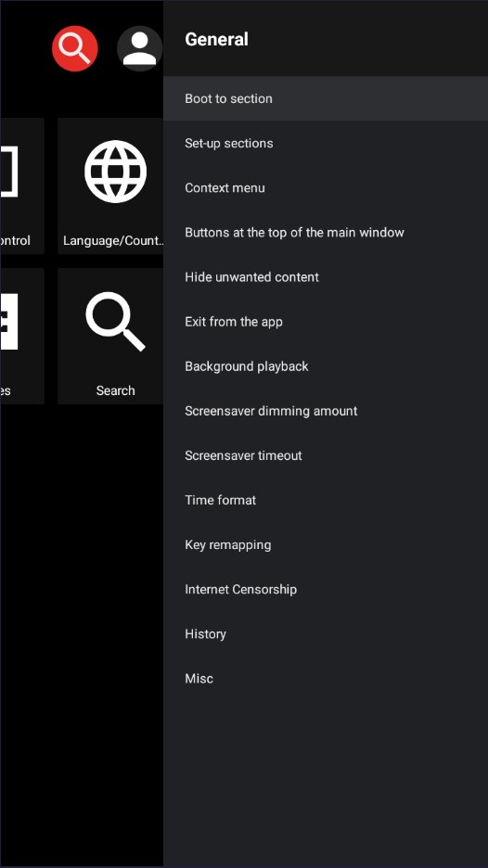The image size is (488, 868).
Task: Open Time format setting
Action: pyautogui.click(x=326, y=500)
